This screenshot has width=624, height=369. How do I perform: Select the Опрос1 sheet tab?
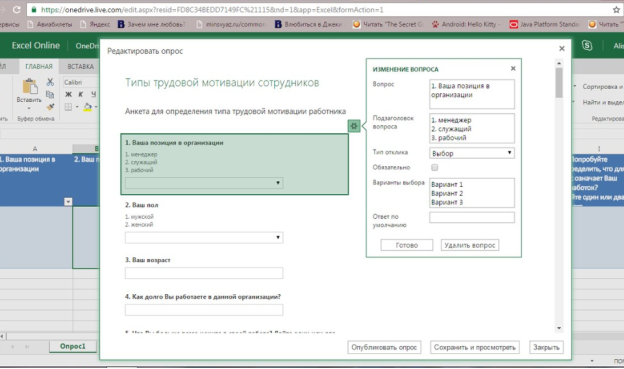coord(73,346)
